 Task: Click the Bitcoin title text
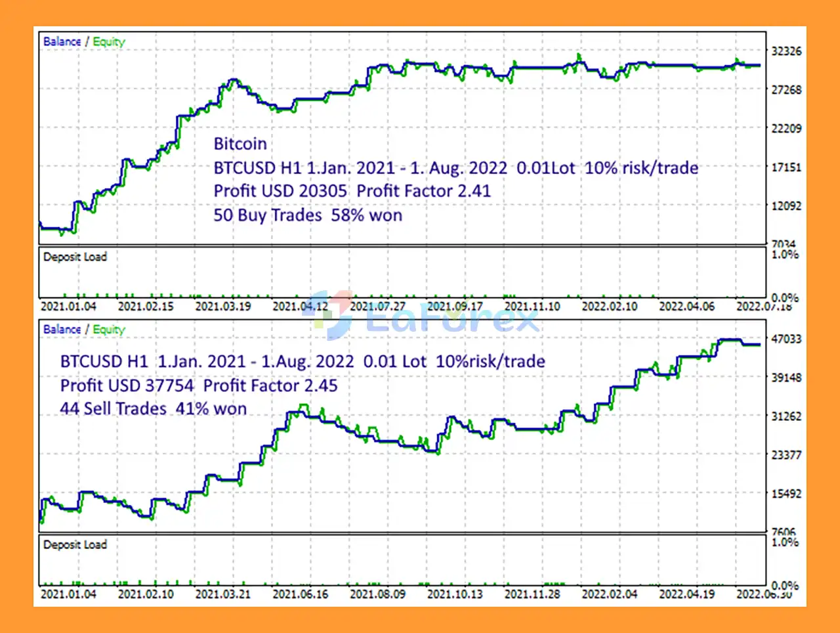tap(240, 144)
